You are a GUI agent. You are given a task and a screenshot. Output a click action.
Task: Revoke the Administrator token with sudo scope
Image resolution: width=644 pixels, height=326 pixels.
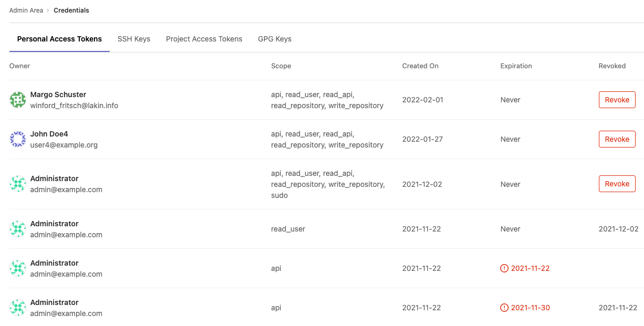pos(617,184)
